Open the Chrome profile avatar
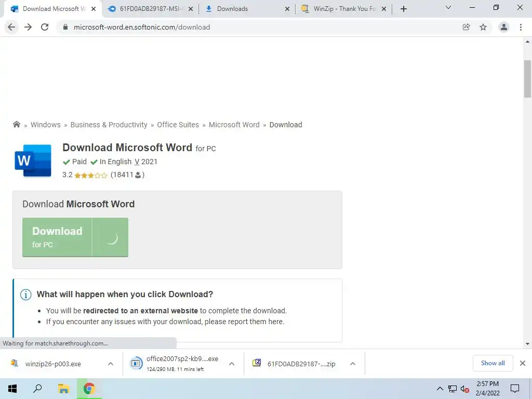This screenshot has width=532, height=399. 504,27
